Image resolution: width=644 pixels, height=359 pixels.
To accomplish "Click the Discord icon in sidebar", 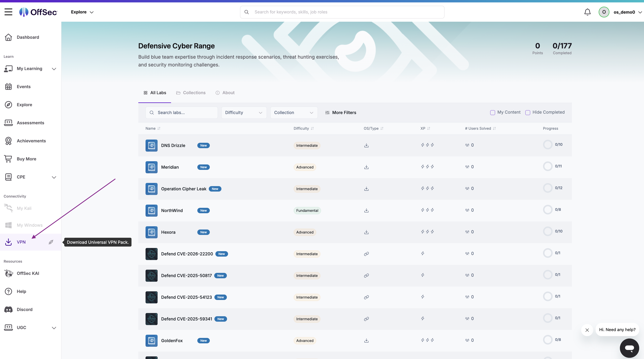I will point(8,309).
